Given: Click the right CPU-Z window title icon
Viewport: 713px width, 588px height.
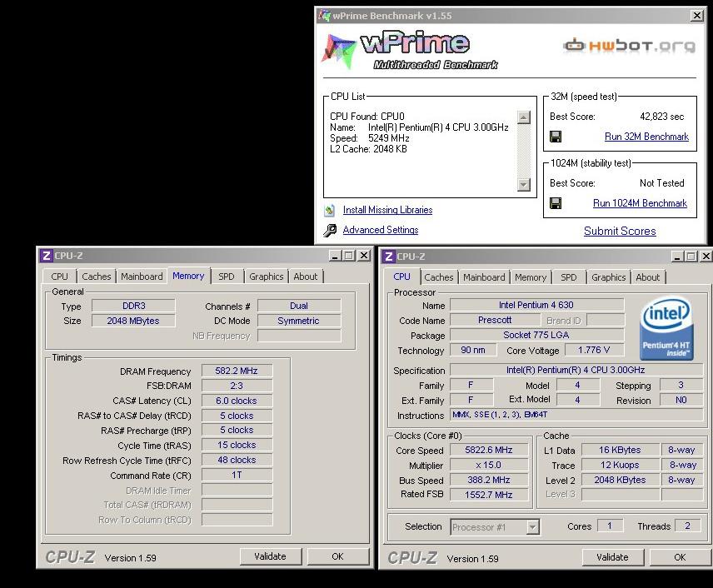Looking at the screenshot, I should coord(388,257).
